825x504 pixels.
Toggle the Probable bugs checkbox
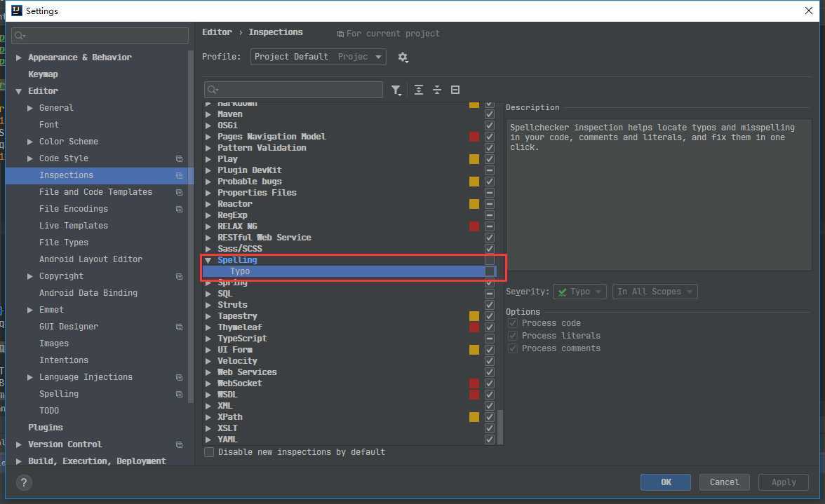[x=490, y=182]
